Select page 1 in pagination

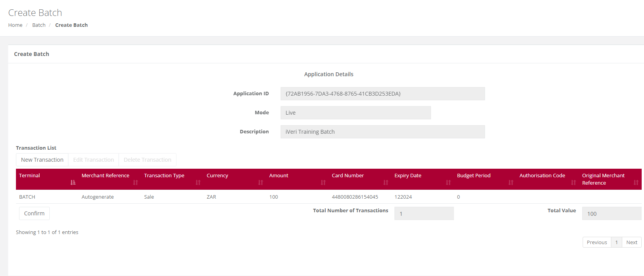pos(616,242)
